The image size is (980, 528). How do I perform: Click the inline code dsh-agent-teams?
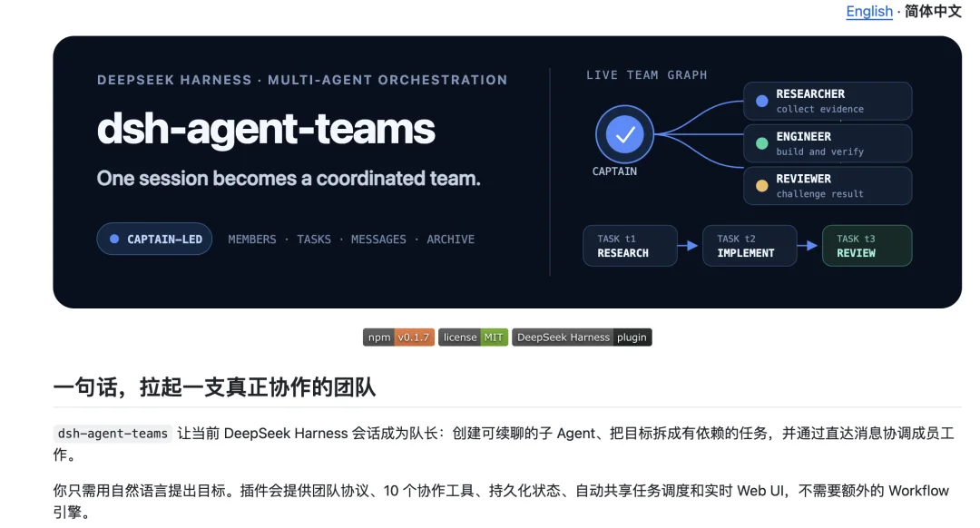[113, 434]
